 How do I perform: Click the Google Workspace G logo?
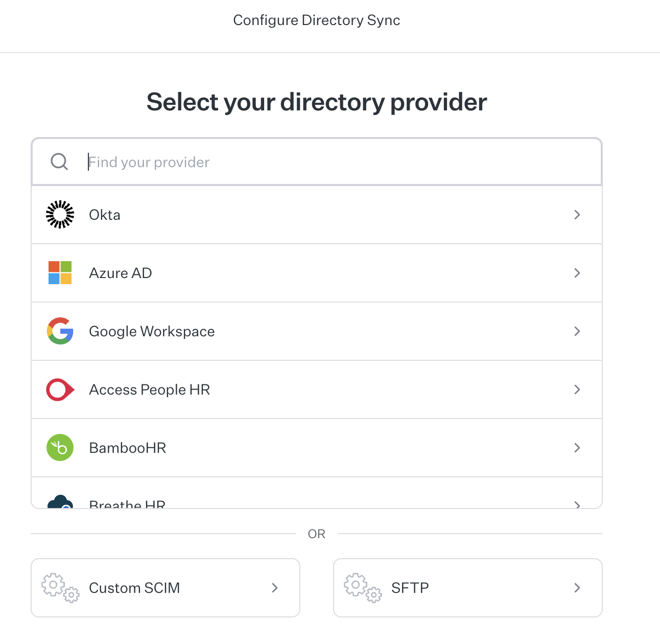[x=60, y=331]
